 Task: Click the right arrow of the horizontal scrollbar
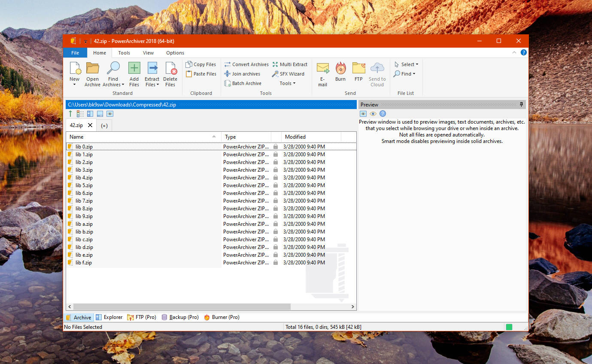353,307
